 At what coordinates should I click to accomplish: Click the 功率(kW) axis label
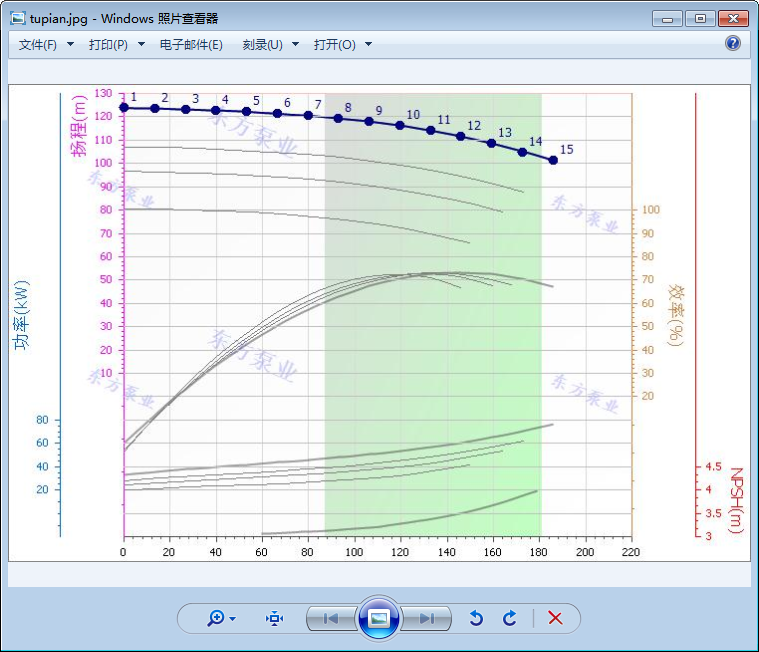click(x=21, y=315)
